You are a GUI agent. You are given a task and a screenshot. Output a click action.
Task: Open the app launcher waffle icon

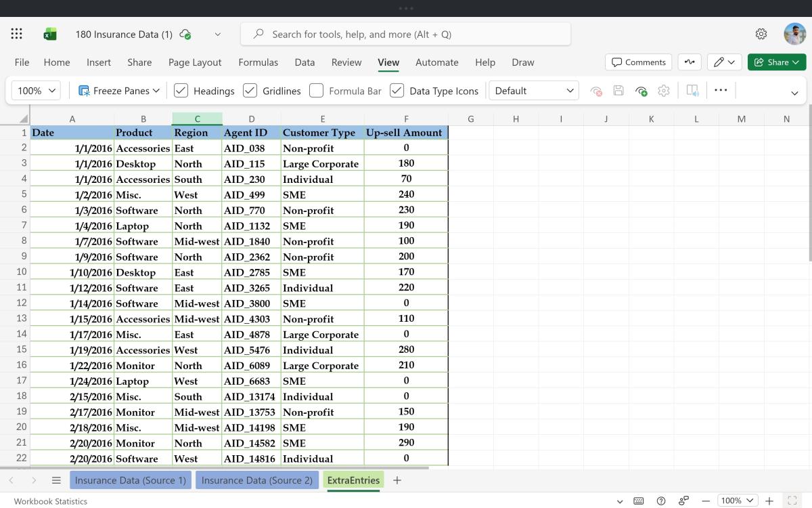[x=17, y=34]
